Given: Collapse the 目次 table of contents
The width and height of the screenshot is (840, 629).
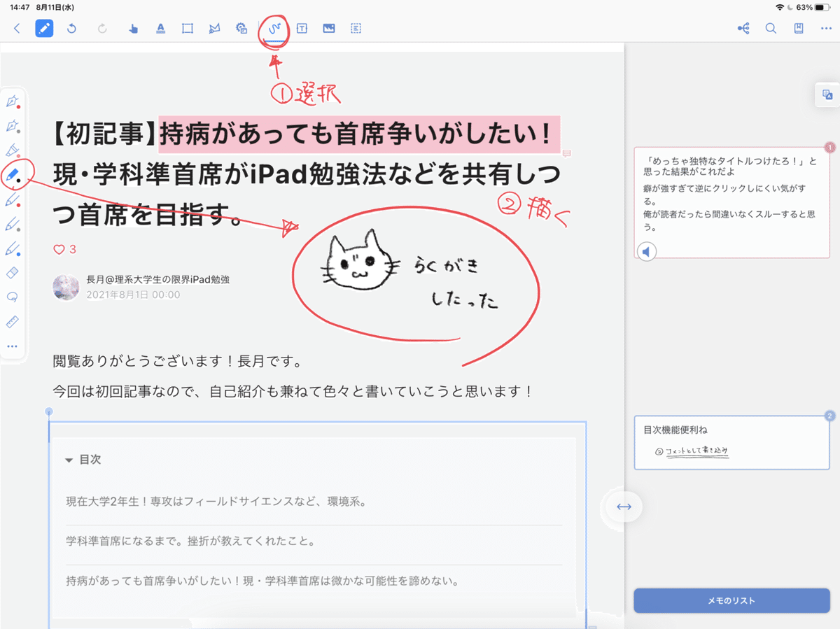Looking at the screenshot, I should pos(69,460).
